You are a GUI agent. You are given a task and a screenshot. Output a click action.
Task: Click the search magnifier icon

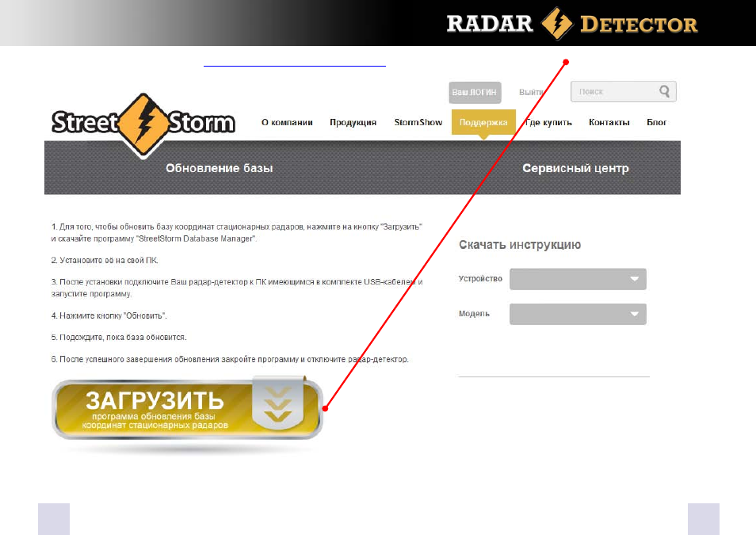click(x=664, y=91)
